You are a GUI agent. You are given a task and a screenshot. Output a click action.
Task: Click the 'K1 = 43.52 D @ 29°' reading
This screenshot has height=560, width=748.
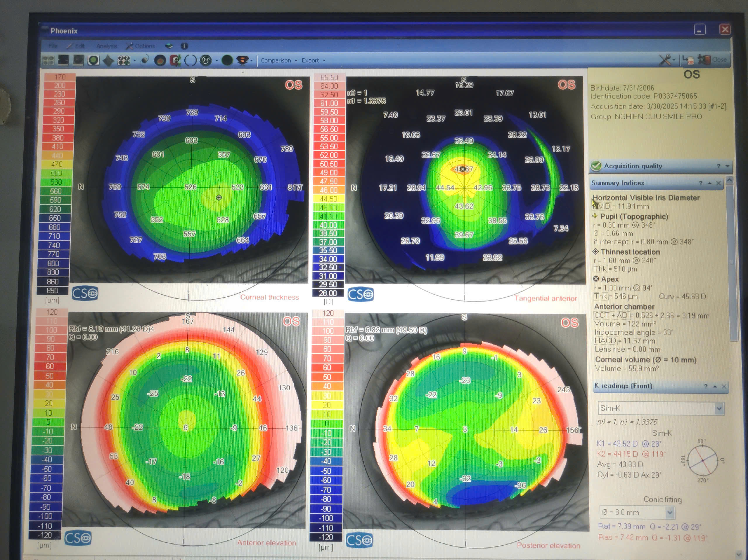(629, 443)
